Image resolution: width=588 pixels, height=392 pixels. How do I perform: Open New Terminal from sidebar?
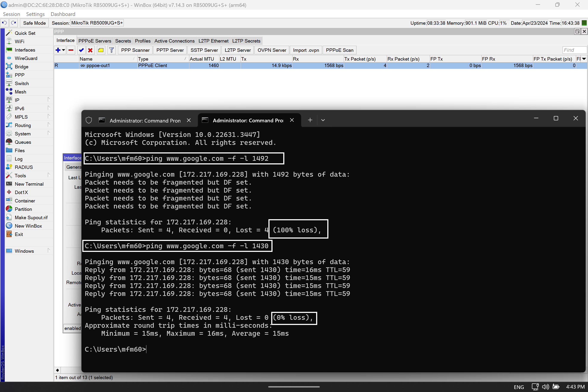[29, 184]
